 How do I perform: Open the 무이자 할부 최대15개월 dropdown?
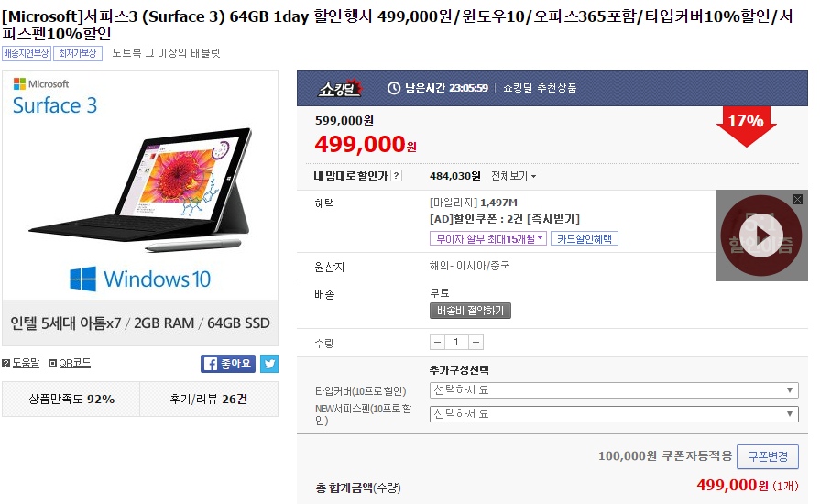click(488, 239)
